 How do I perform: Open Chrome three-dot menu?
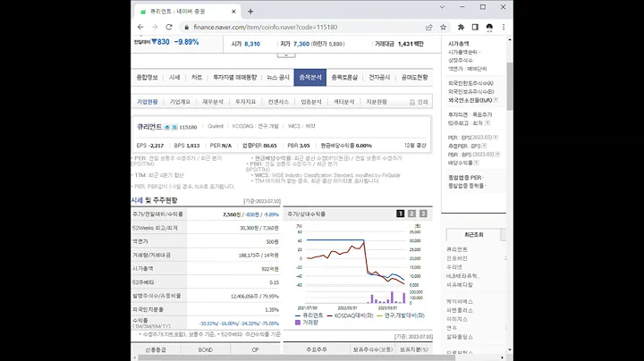click(x=504, y=27)
